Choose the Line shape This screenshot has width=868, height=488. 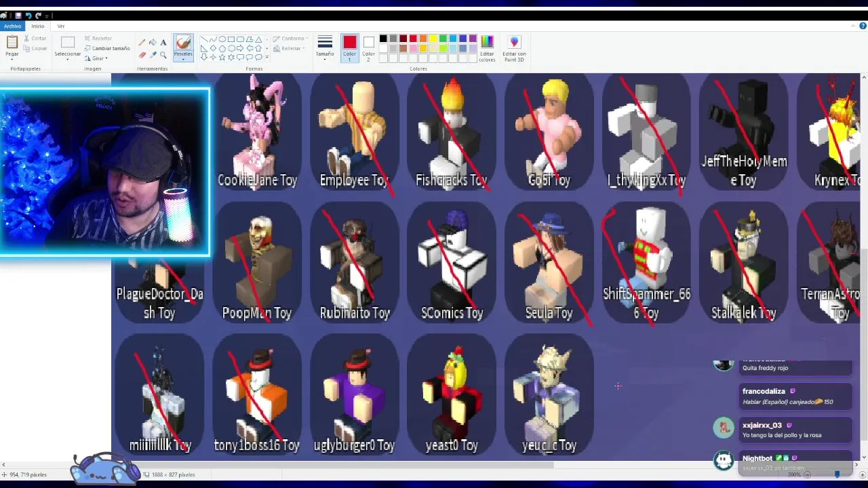204,39
